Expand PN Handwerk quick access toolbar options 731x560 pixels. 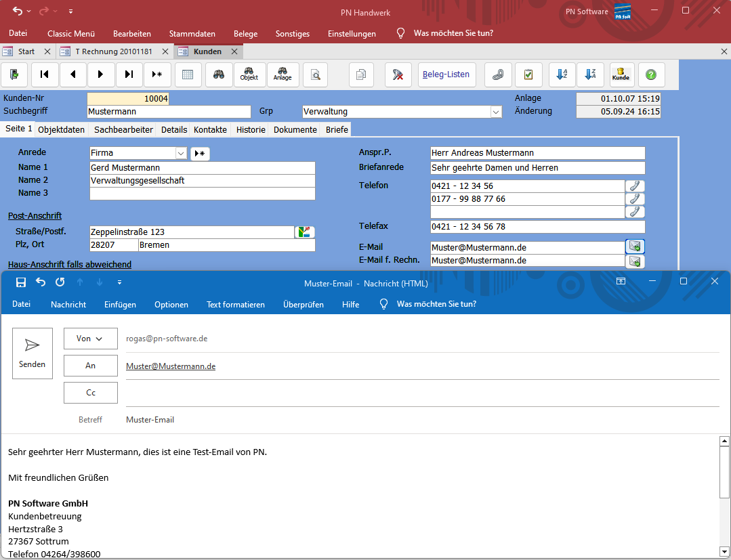click(71, 12)
